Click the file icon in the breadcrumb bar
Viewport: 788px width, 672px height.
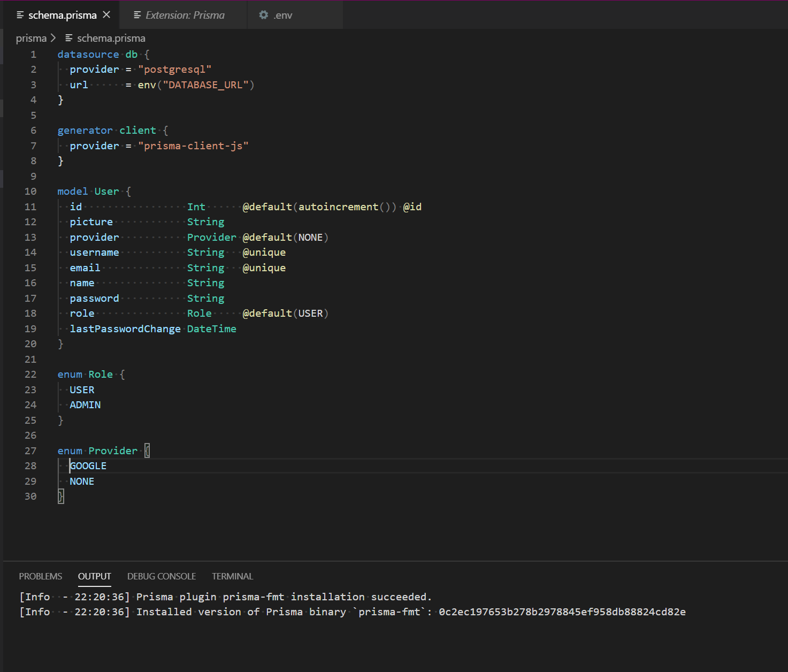coord(68,38)
